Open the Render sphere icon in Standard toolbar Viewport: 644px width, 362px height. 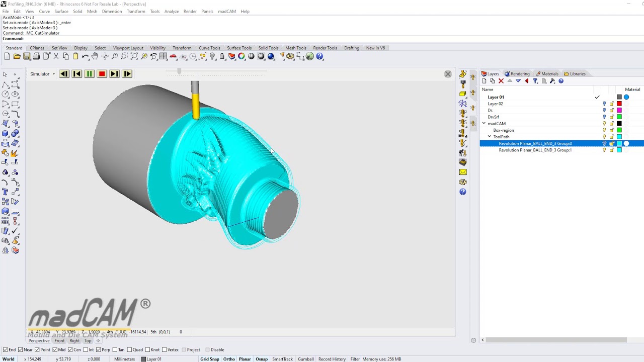click(x=271, y=56)
